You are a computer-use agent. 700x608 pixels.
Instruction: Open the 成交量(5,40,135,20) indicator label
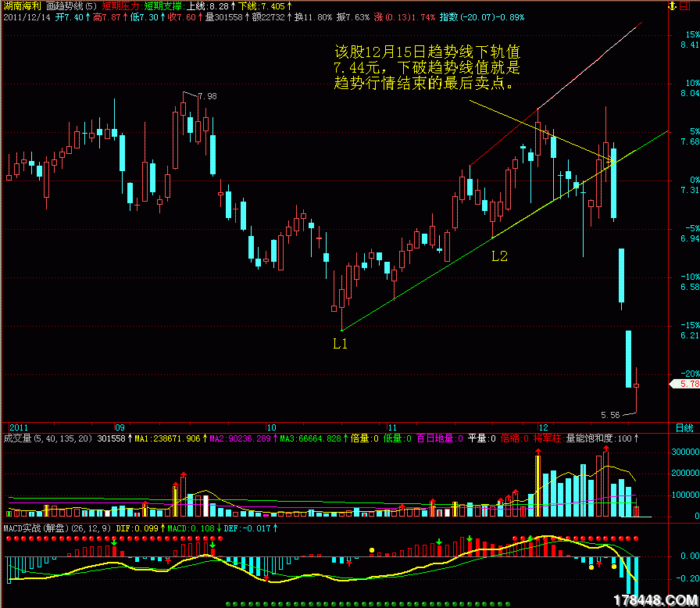[48, 439]
